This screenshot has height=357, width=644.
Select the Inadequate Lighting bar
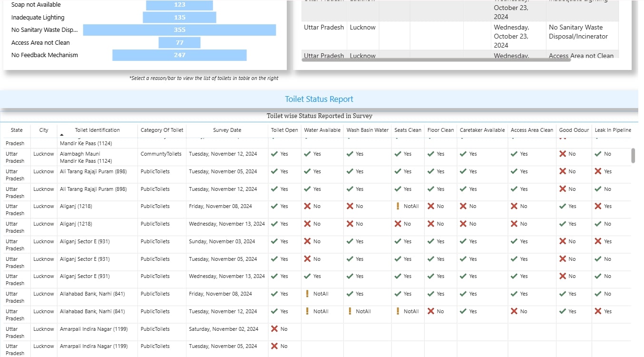(179, 17)
